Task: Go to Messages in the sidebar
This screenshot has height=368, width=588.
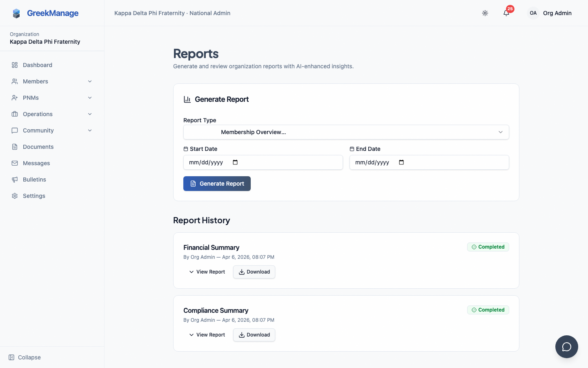Action: 52,163
